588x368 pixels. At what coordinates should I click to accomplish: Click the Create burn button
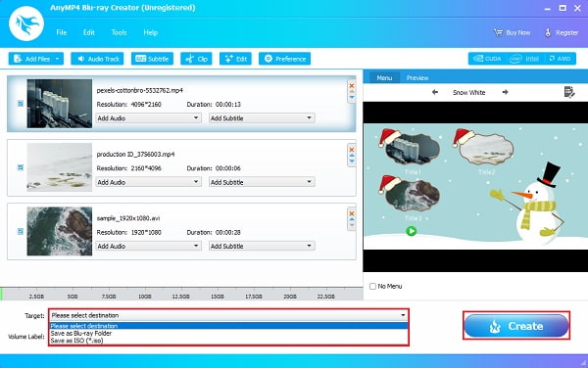tap(516, 326)
